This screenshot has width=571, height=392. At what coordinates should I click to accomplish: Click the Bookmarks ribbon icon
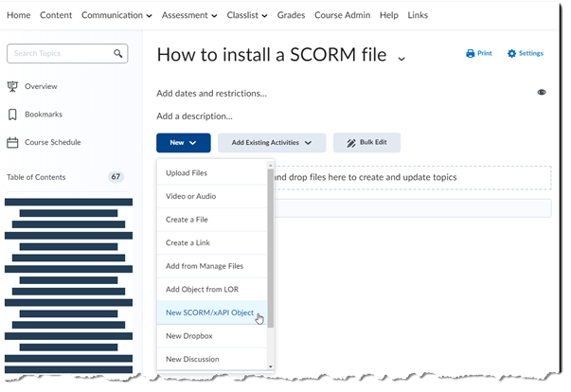12,115
